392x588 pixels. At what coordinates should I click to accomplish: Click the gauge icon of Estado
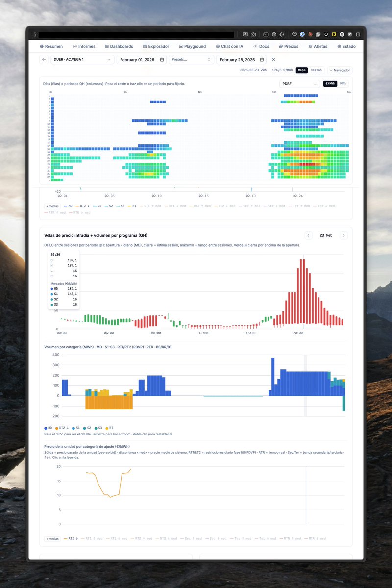tap(339, 47)
